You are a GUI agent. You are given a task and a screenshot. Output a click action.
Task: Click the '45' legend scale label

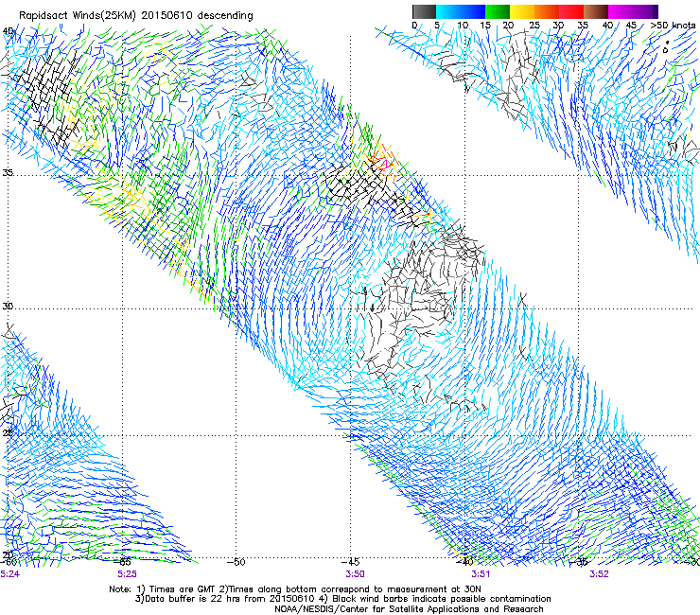coord(631,26)
